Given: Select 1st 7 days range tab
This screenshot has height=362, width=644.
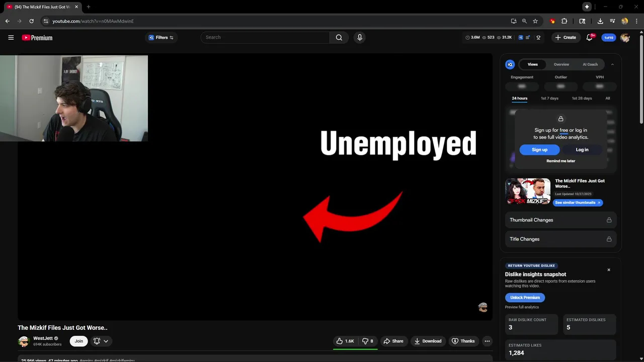Looking at the screenshot, I should [549, 99].
